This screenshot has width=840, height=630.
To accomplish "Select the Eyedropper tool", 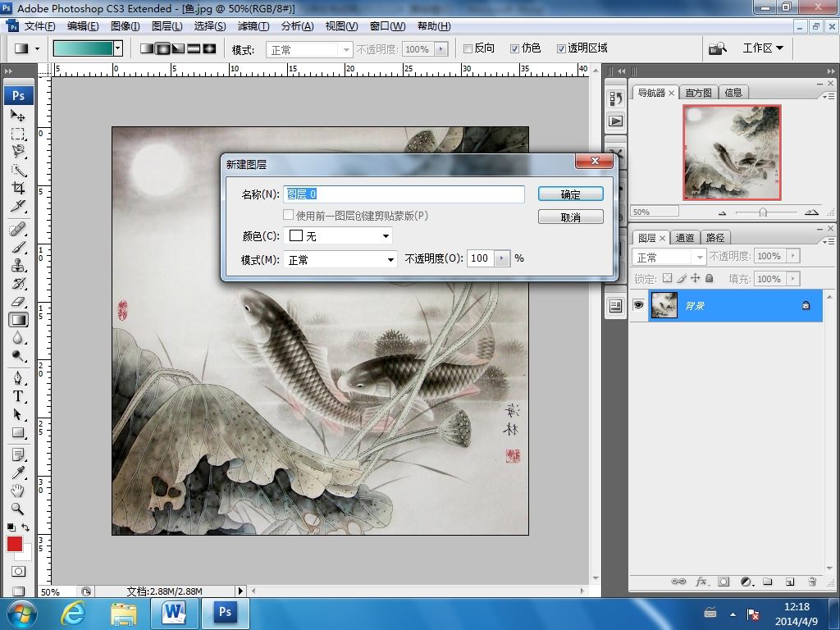I will [x=18, y=472].
